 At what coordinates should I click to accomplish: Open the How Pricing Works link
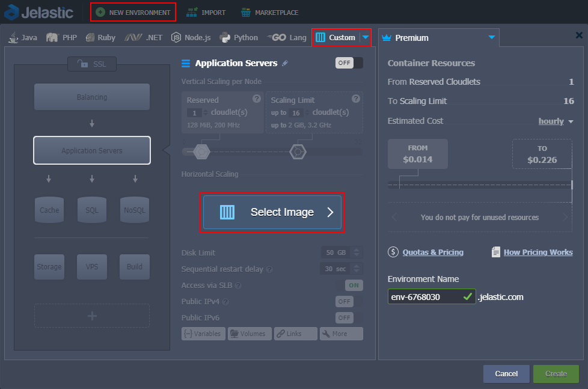point(538,252)
